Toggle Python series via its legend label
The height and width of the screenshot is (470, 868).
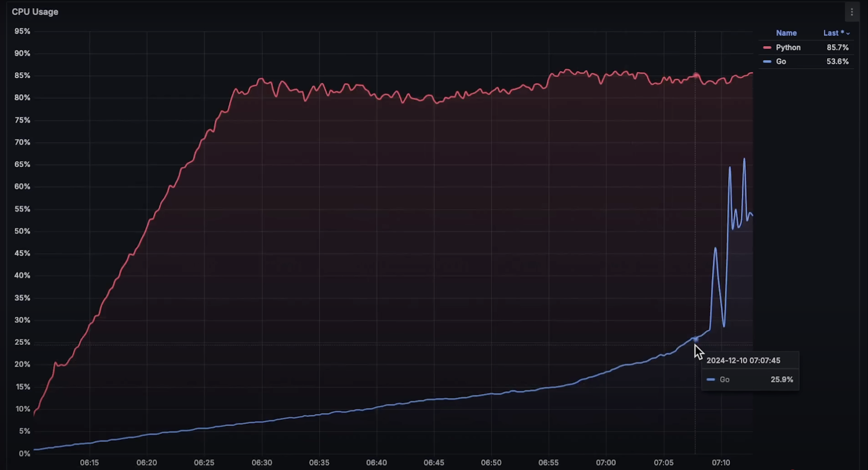point(788,48)
